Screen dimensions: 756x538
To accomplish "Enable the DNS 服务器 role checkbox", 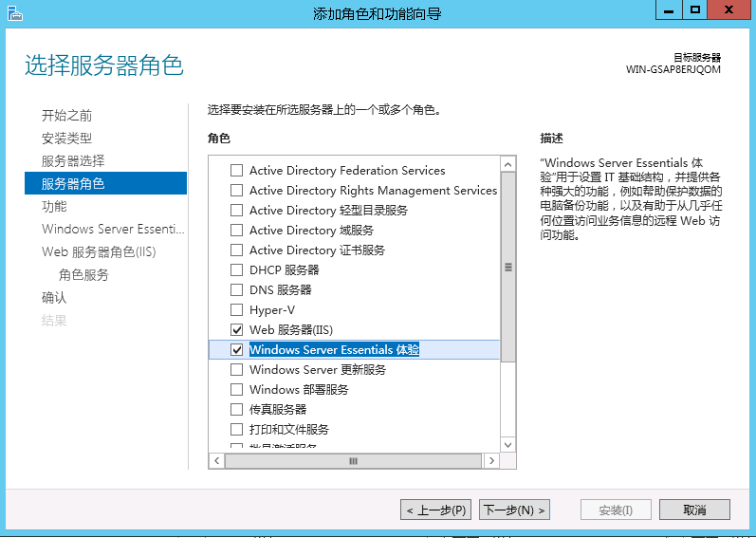I will [x=236, y=290].
